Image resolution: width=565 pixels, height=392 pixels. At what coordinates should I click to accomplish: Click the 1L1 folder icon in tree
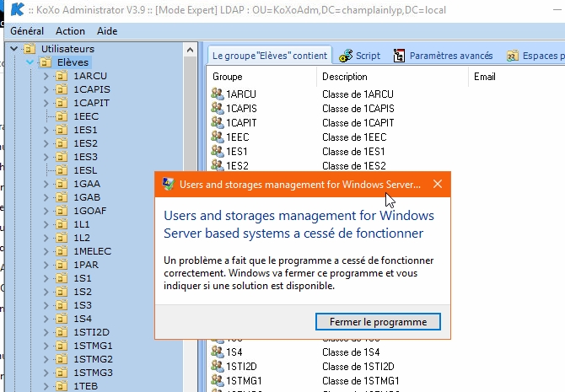62,224
